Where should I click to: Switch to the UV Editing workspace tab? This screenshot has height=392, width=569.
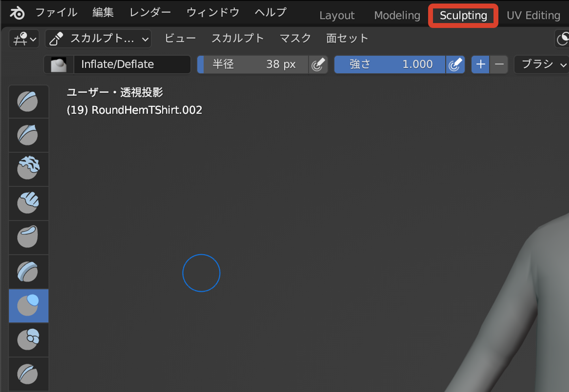point(533,16)
